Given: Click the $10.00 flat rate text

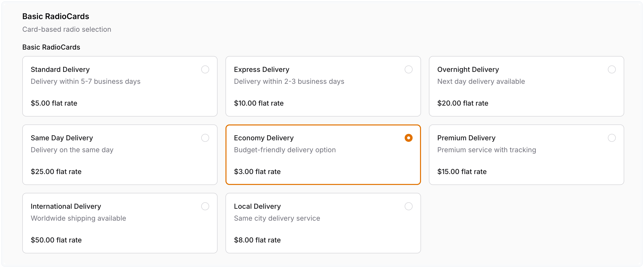Looking at the screenshot, I should pyautogui.click(x=258, y=103).
